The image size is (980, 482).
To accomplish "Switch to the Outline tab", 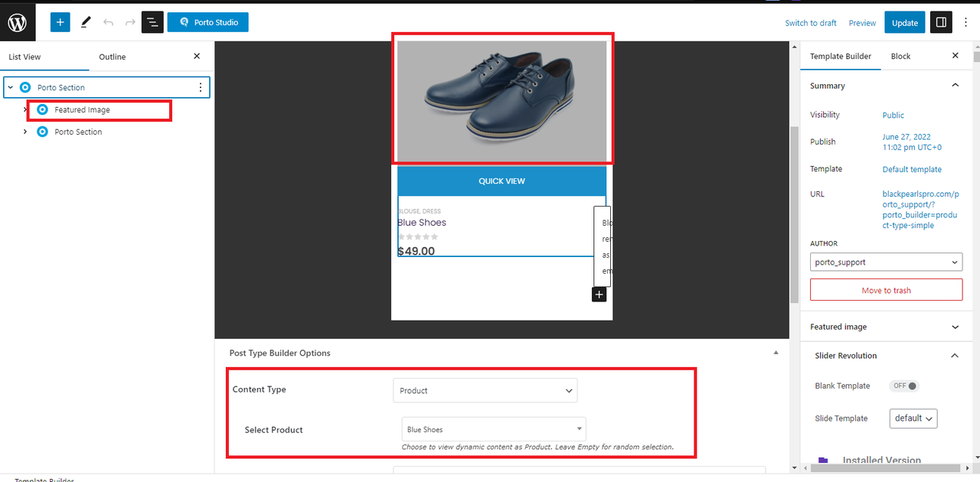I will [x=113, y=57].
